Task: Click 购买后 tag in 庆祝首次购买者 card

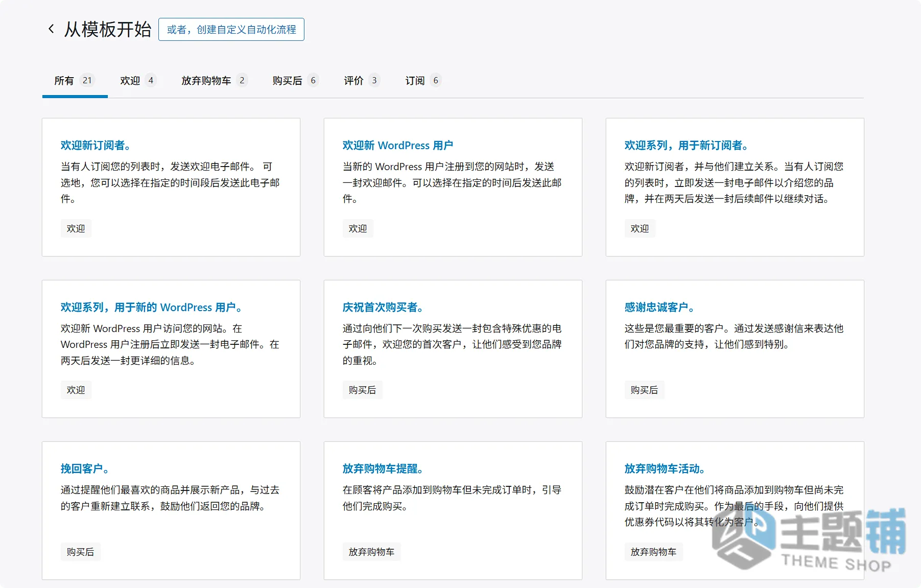Action: click(363, 390)
